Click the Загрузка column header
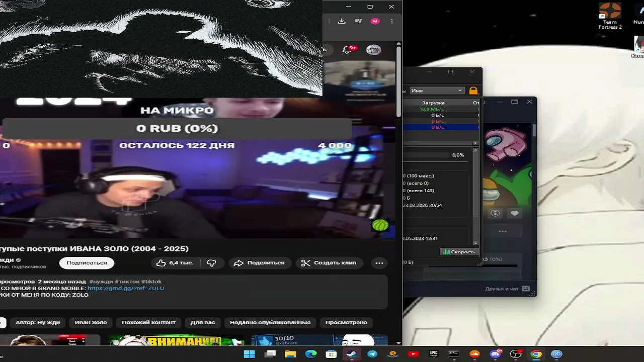 (x=433, y=103)
